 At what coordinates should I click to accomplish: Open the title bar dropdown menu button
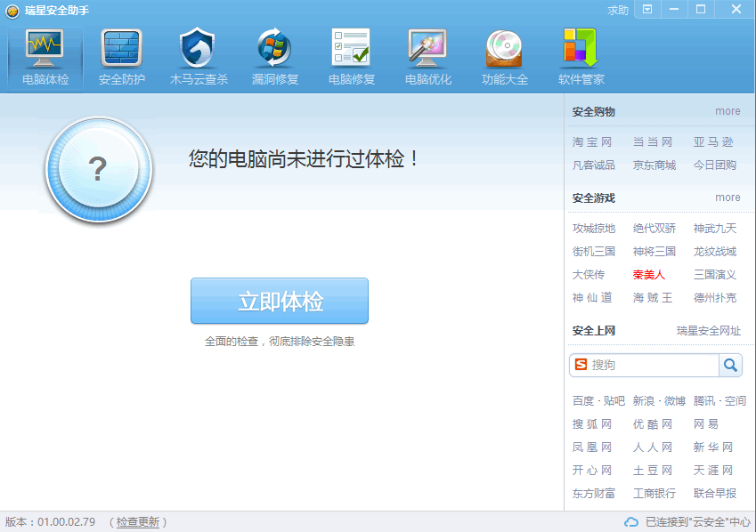coord(647,10)
